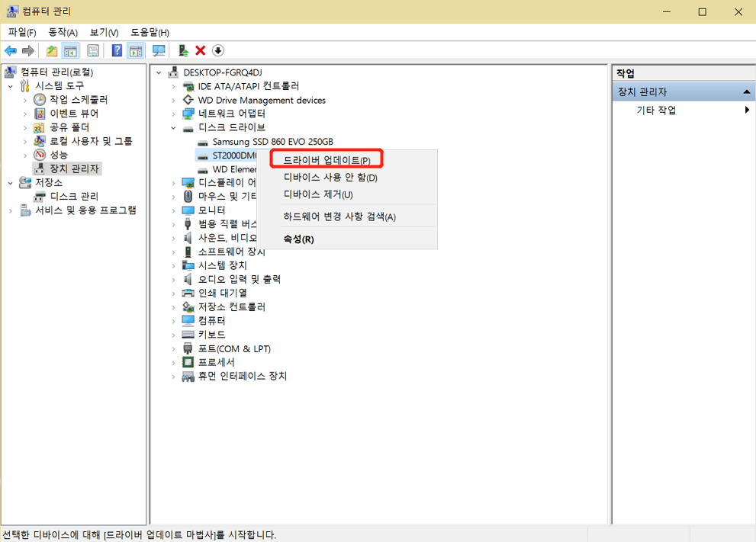The height and width of the screenshot is (542, 756).
Task: Choose 드라이버 업데이트 from the context menu
Action: click(328, 158)
